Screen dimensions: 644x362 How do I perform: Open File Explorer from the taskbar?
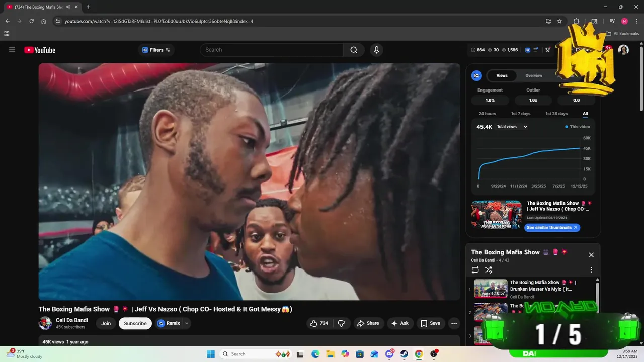tap(330, 354)
